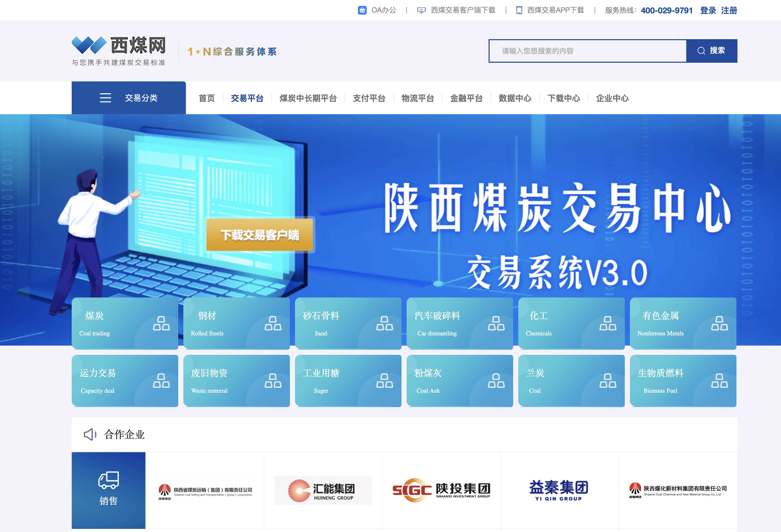Click the monitor icon beside 西煤交易客户端下载

click(421, 10)
